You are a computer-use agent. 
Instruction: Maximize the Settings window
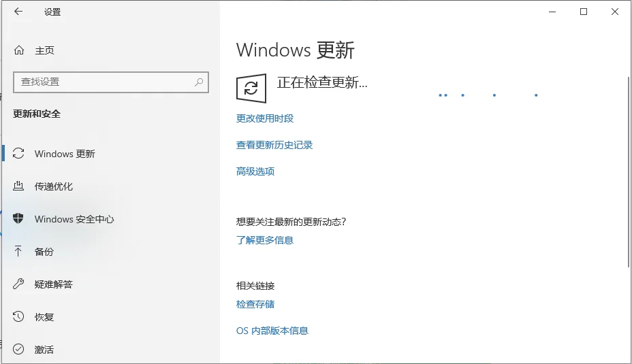(583, 12)
